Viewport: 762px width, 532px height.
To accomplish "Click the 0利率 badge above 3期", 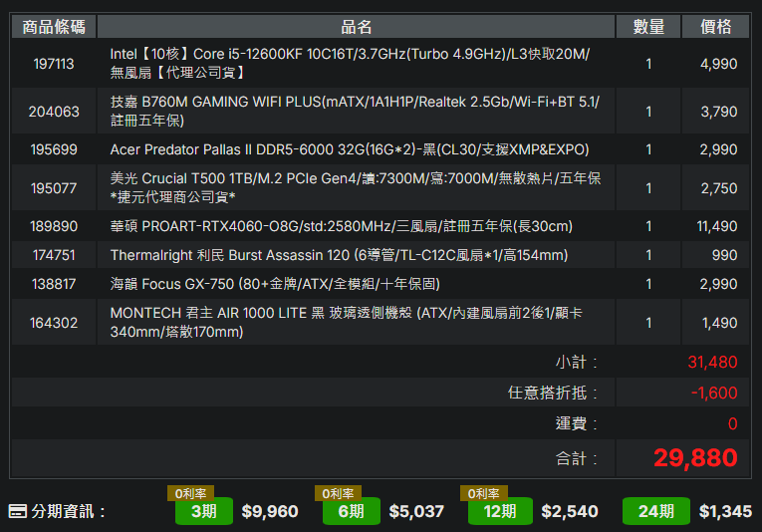I will point(190,493).
